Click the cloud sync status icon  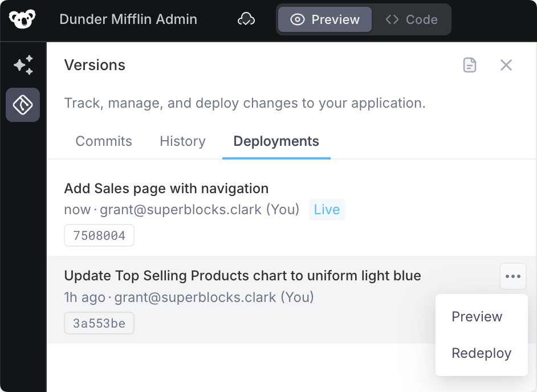(246, 19)
